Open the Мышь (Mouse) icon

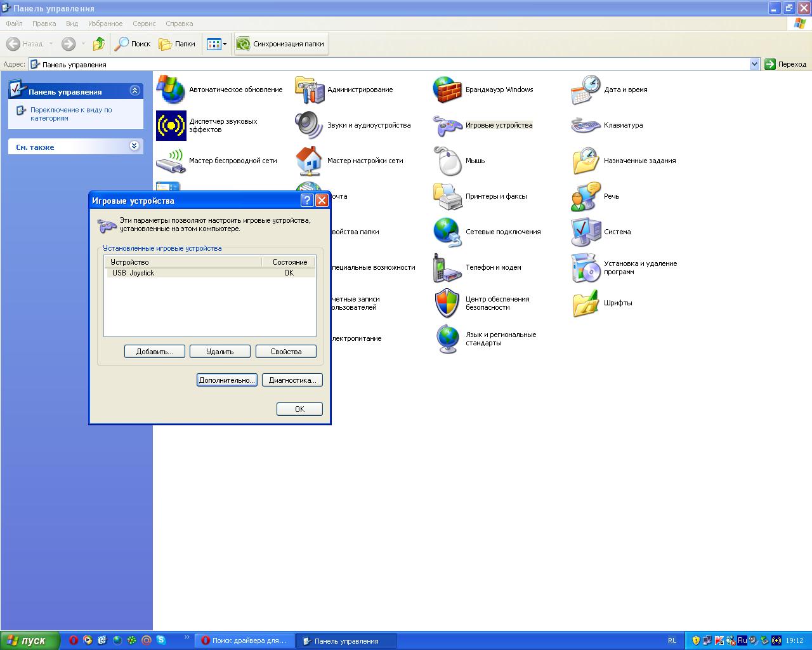(447, 161)
